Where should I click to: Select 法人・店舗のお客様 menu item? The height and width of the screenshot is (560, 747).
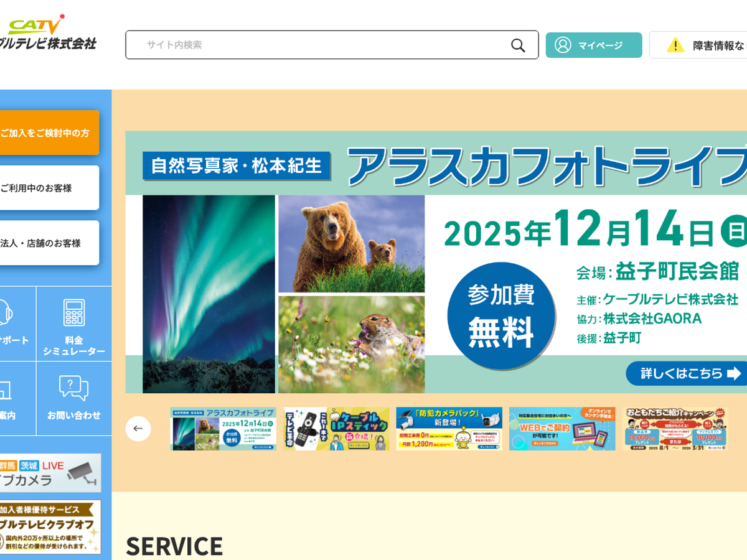[49, 243]
